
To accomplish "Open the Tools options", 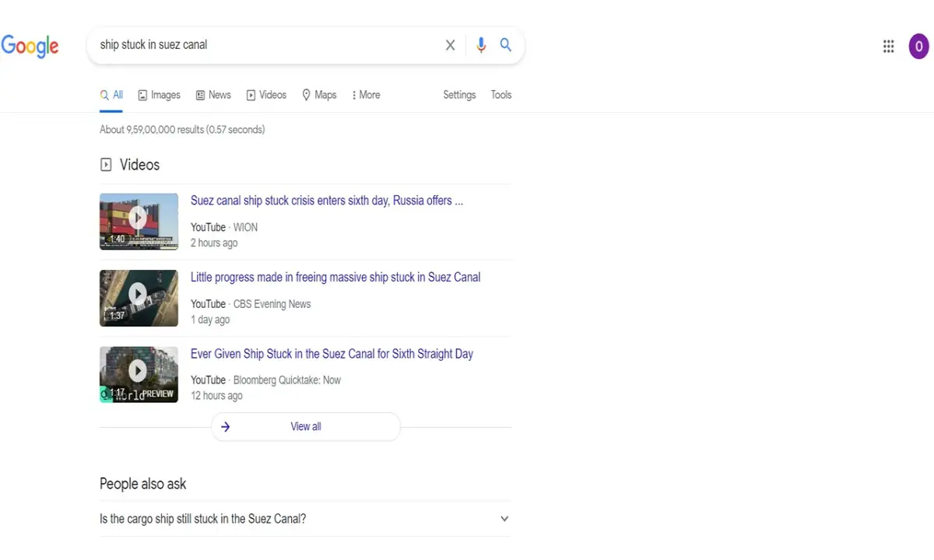I will point(501,95).
